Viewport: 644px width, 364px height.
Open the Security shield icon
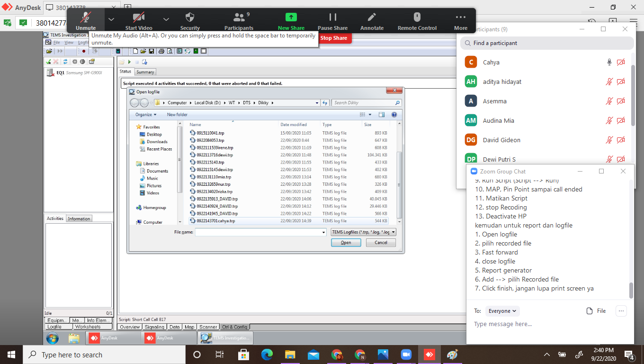pos(190,18)
